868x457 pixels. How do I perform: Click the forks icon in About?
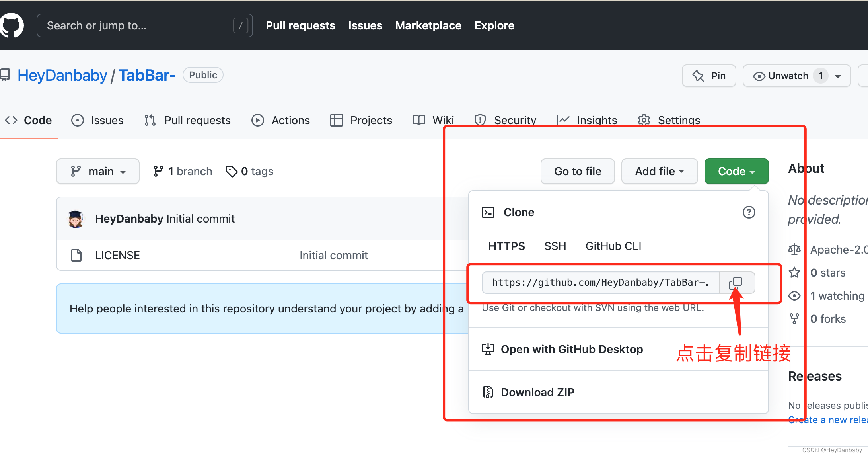tap(794, 318)
